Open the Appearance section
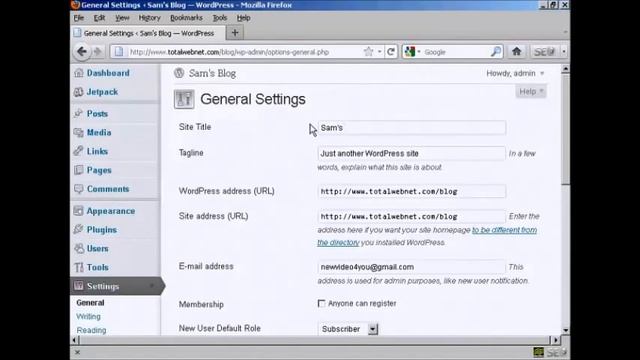 (111, 211)
